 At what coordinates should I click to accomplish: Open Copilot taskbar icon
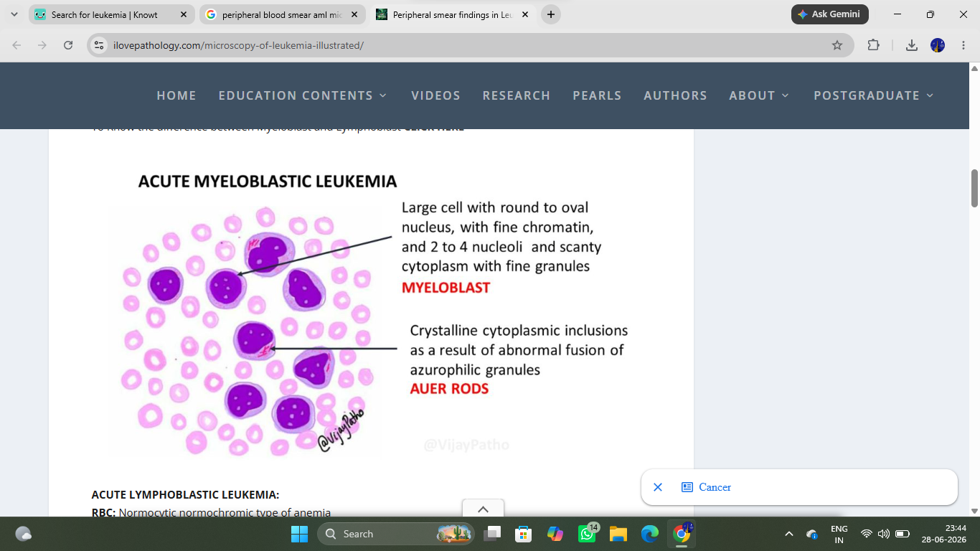click(555, 534)
